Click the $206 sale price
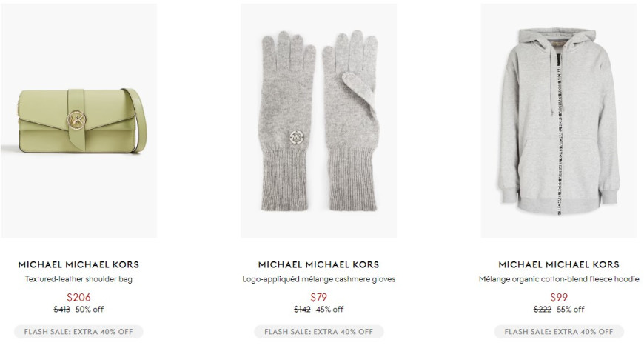 click(78, 297)
